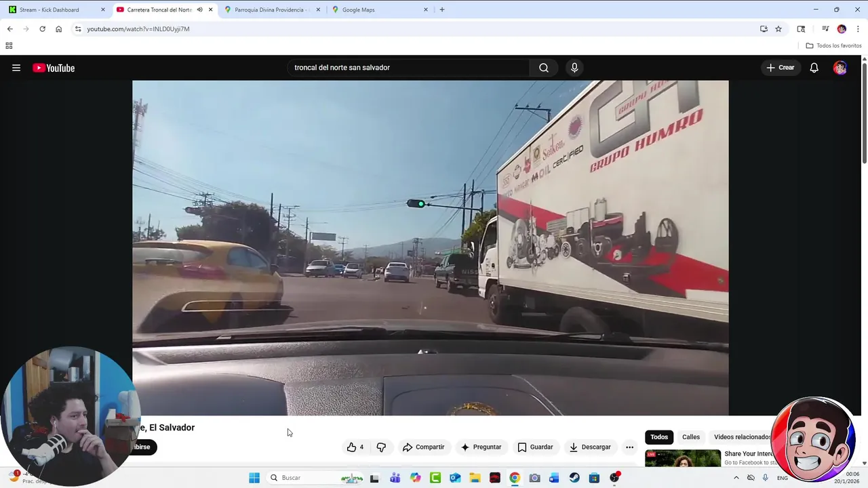Open Microsoft Word from the taskbar
Screen dimensions: 868x488
tap(554, 478)
